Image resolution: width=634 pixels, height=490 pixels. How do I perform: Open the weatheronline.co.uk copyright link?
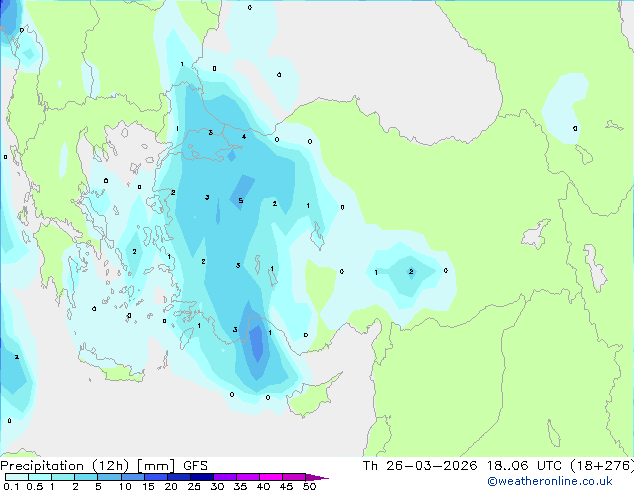click(550, 481)
